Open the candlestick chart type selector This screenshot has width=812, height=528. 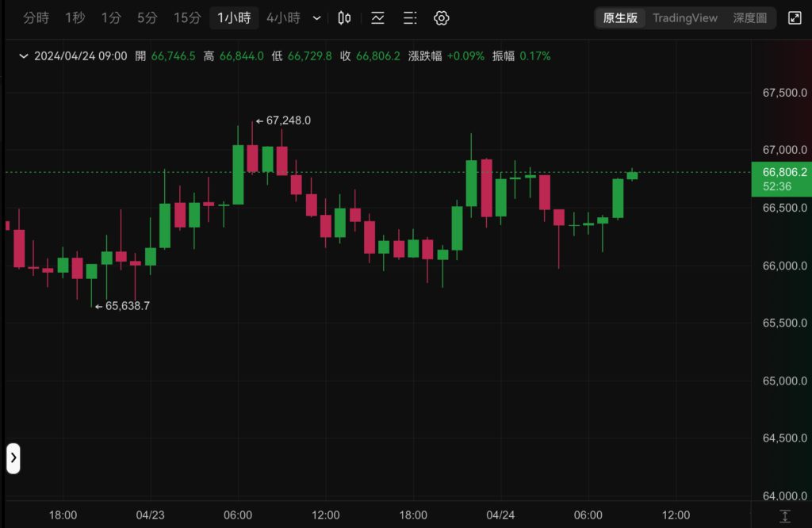[344, 18]
